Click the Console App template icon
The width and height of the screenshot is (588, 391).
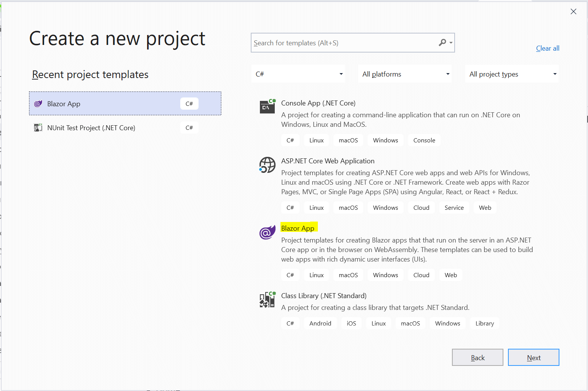click(x=267, y=107)
